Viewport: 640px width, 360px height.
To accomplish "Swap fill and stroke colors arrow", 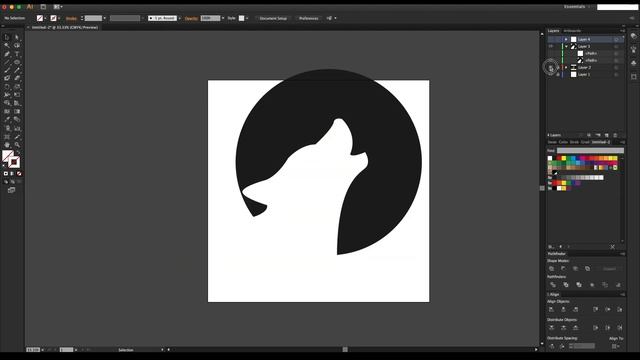I will 18,152.
